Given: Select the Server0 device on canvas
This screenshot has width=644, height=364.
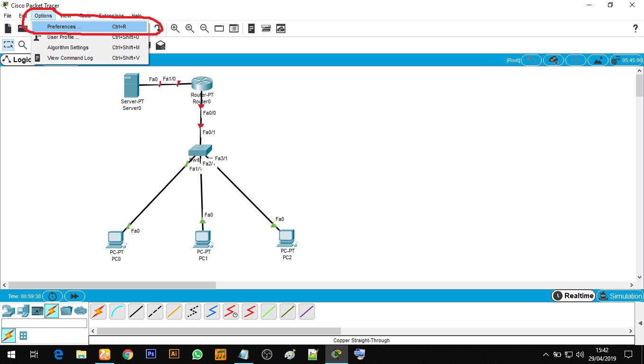Looking at the screenshot, I should [x=131, y=86].
